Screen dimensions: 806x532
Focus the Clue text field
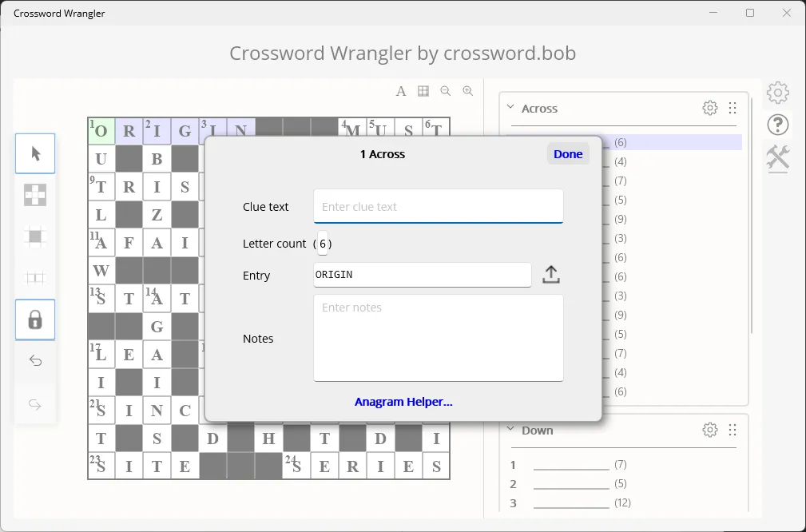439,207
